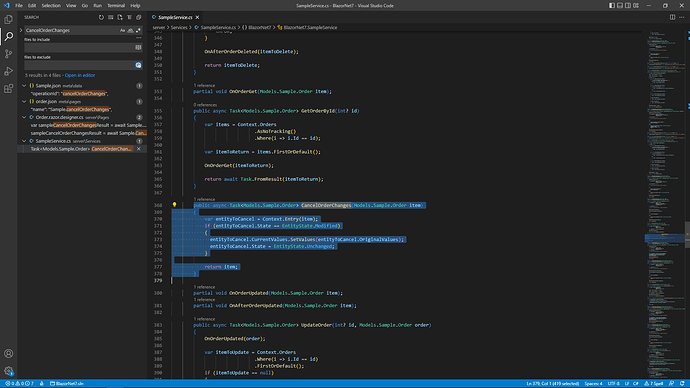Expand the Replace field chevron
This screenshot has height=388, width=690.
pos(21,30)
